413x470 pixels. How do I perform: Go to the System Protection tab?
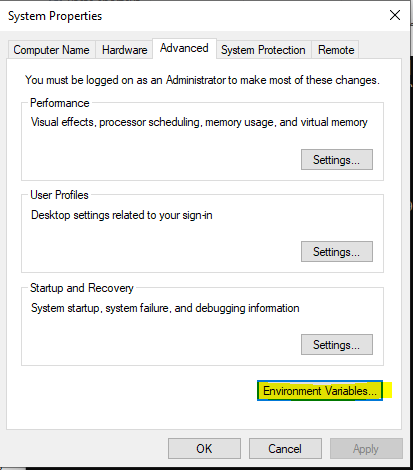point(263,50)
